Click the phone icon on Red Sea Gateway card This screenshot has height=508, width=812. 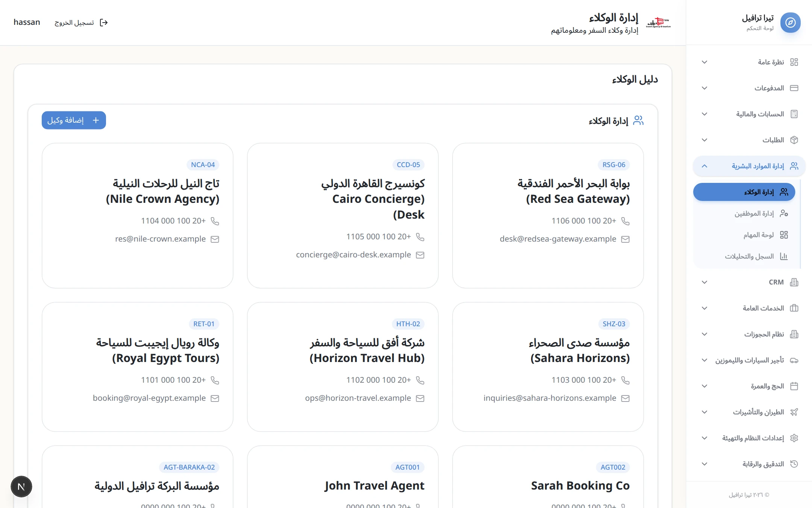(x=625, y=221)
